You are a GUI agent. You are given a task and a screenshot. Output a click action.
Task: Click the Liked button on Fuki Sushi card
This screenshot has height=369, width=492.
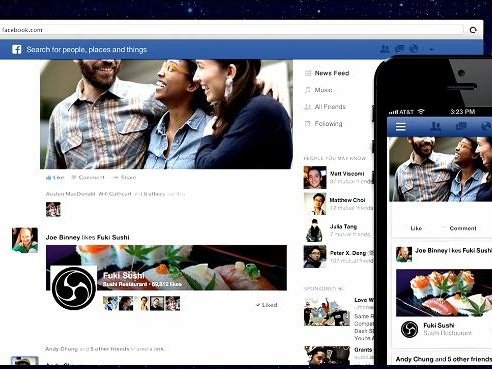pyautogui.click(x=267, y=305)
